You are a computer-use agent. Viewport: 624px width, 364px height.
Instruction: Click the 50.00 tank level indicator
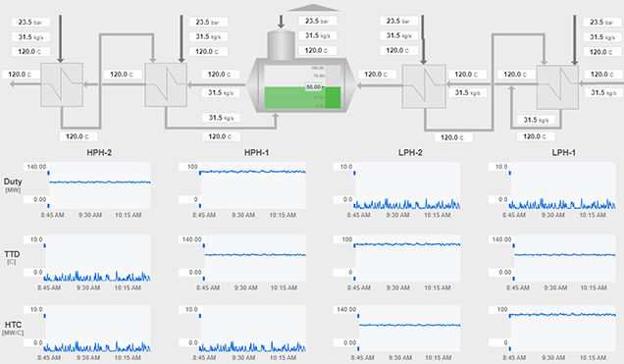click(314, 86)
